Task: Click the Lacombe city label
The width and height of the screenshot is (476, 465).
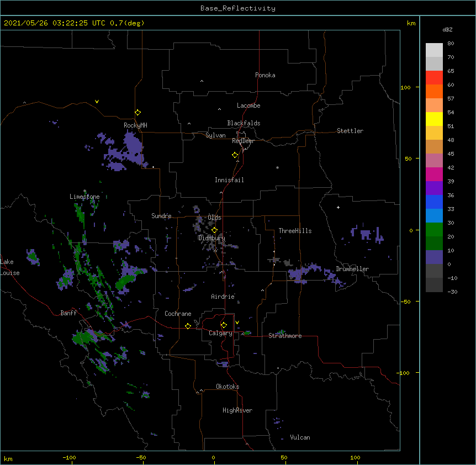Action: coord(248,105)
